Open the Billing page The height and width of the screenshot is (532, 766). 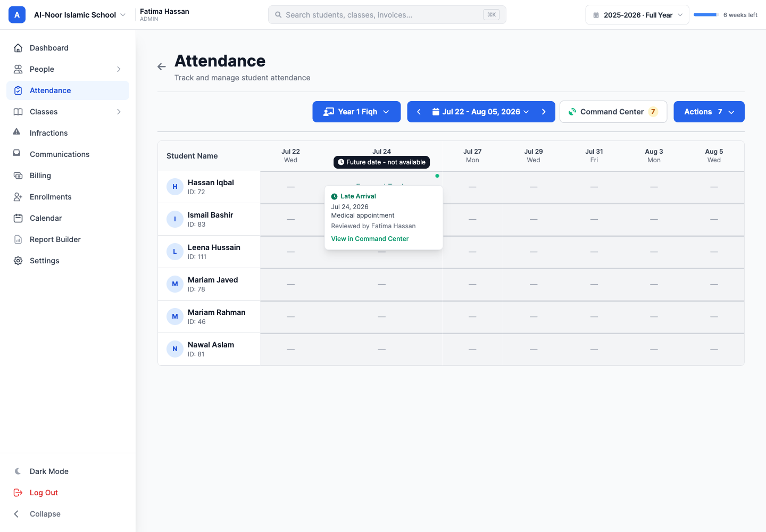pyautogui.click(x=68, y=176)
